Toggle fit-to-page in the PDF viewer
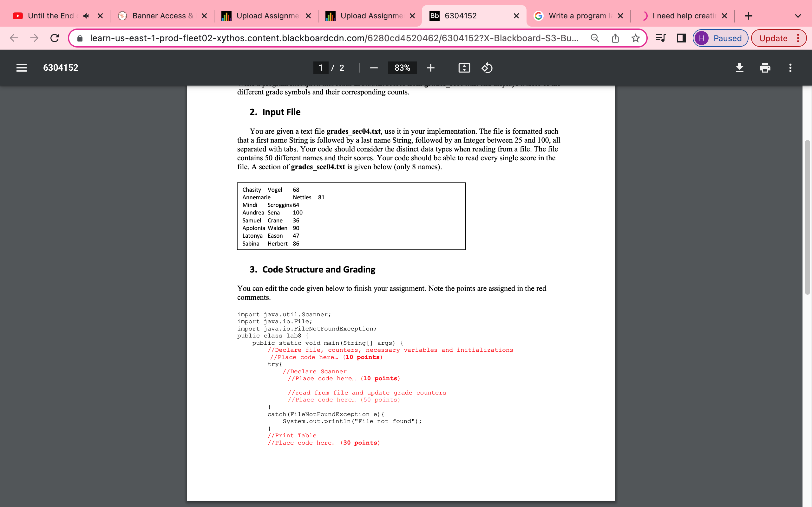The width and height of the screenshot is (812, 507). (x=464, y=68)
